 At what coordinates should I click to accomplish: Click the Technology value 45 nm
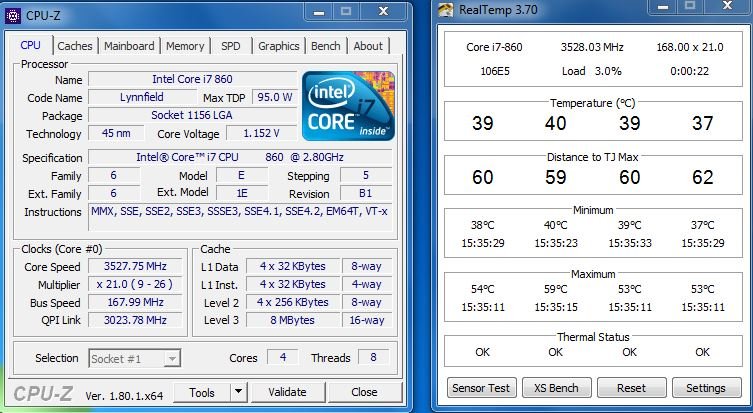(x=116, y=134)
